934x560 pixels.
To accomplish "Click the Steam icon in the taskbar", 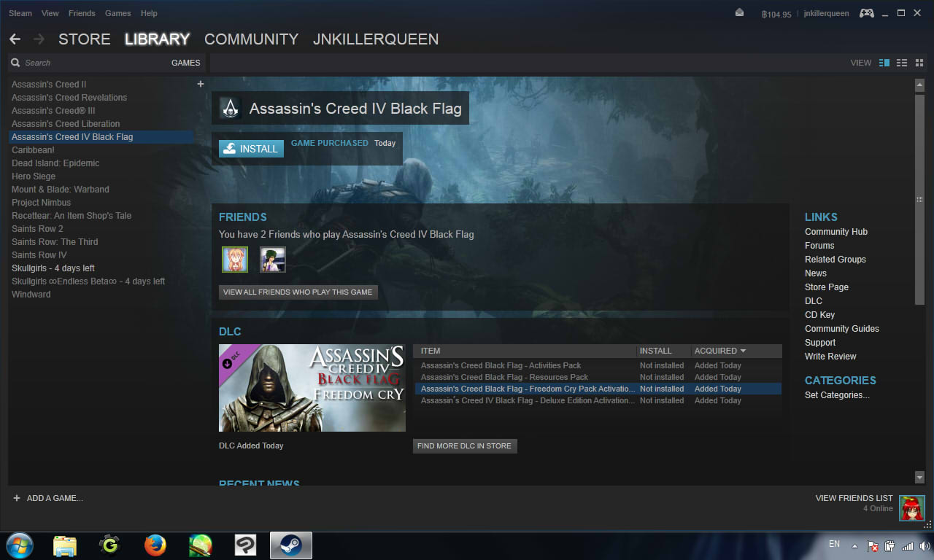I will click(x=290, y=545).
